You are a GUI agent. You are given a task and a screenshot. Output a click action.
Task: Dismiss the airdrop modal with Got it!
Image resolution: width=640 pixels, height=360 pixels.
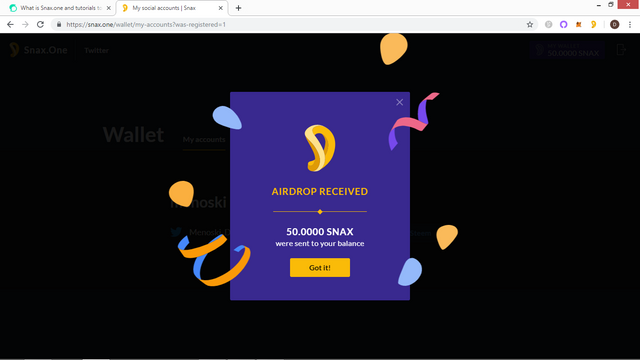(x=320, y=267)
